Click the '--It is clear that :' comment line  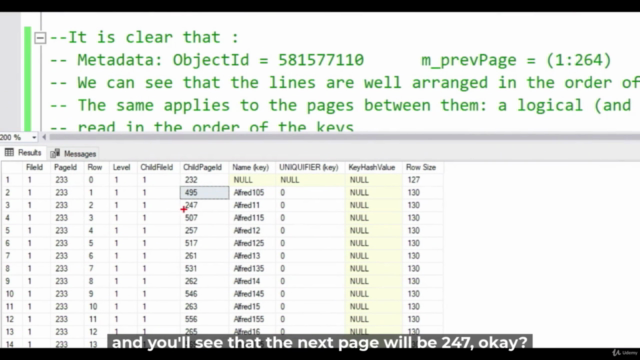(x=144, y=38)
